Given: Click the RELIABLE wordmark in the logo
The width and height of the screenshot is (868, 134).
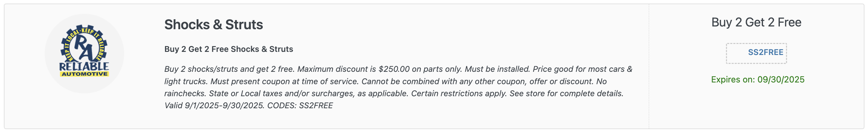Looking at the screenshot, I should 84,66.
